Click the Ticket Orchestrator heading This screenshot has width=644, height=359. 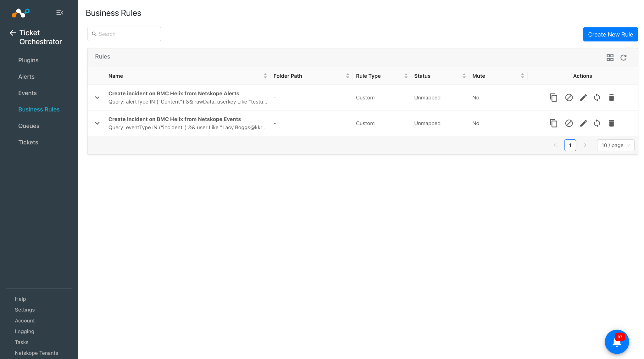[x=41, y=37]
